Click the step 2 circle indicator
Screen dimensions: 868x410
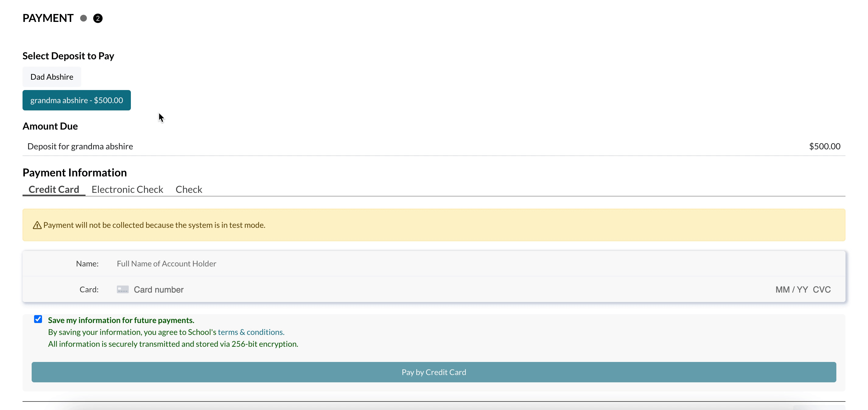coord(98,18)
